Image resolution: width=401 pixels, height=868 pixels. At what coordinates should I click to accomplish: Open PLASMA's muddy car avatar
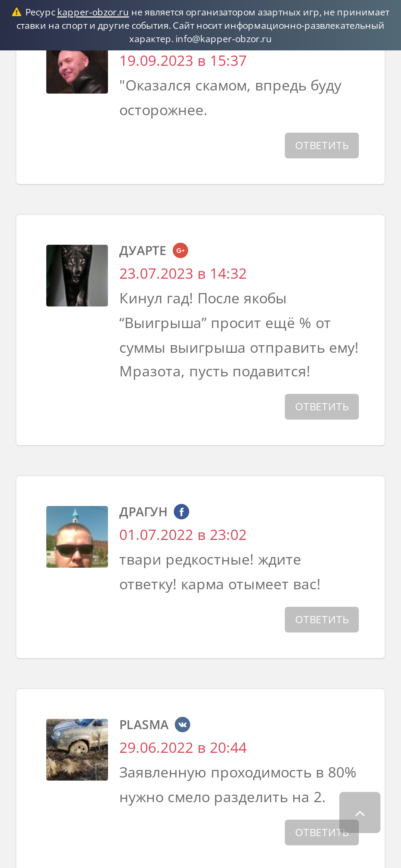click(x=77, y=750)
